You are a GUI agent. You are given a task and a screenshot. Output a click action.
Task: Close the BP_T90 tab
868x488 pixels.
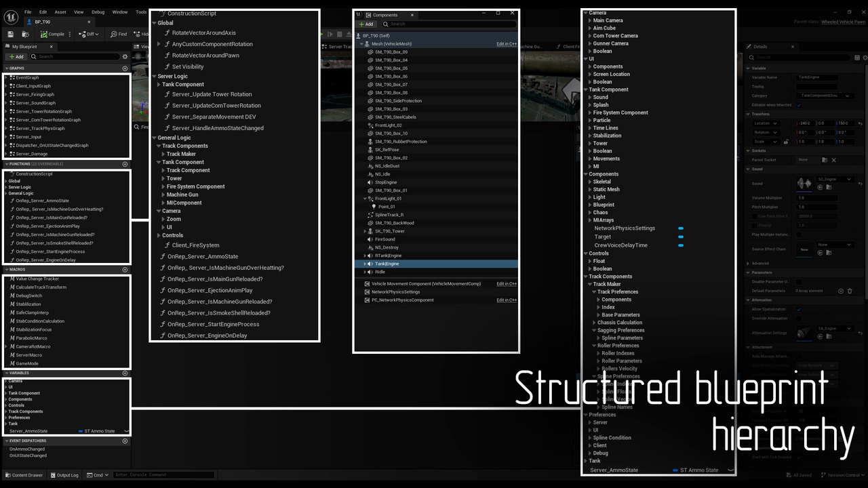point(89,22)
